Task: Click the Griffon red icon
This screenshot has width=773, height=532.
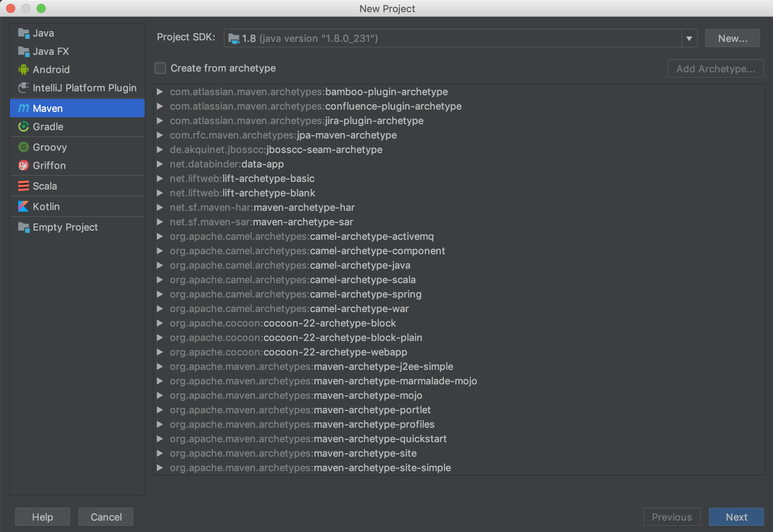Action: [x=24, y=166]
